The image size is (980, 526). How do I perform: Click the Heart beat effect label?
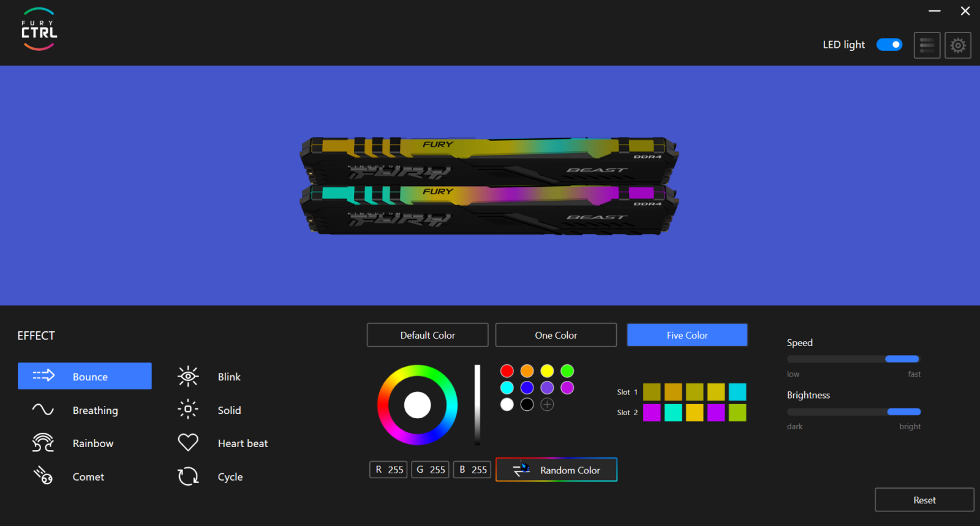(x=243, y=443)
